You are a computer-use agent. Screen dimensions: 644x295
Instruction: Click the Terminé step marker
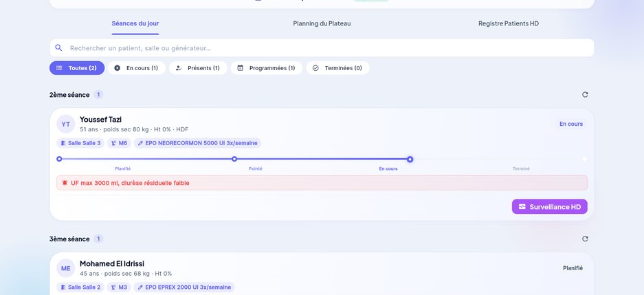point(585,159)
